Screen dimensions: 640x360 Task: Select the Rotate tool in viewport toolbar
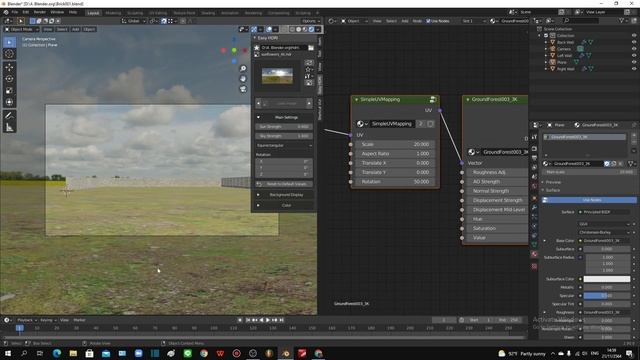click(9, 79)
